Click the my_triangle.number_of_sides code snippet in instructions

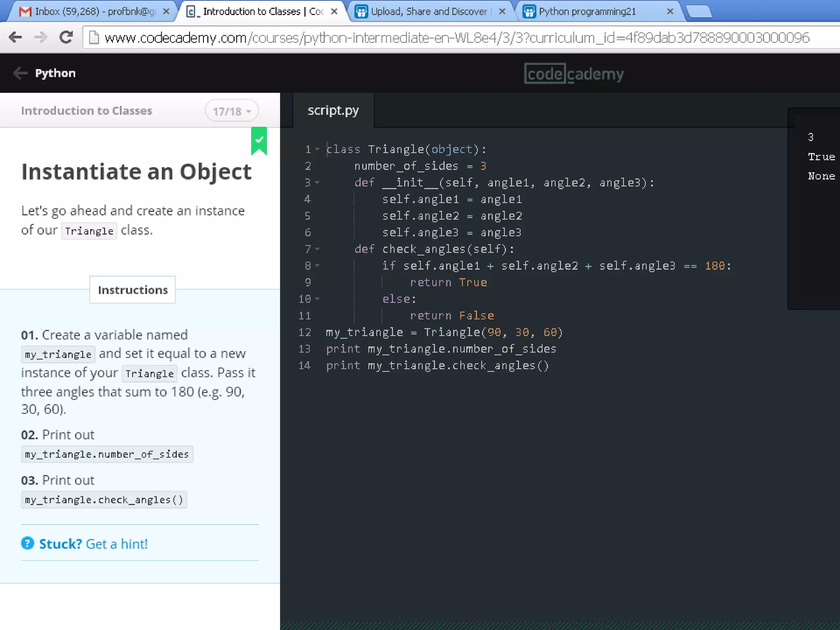[107, 454]
